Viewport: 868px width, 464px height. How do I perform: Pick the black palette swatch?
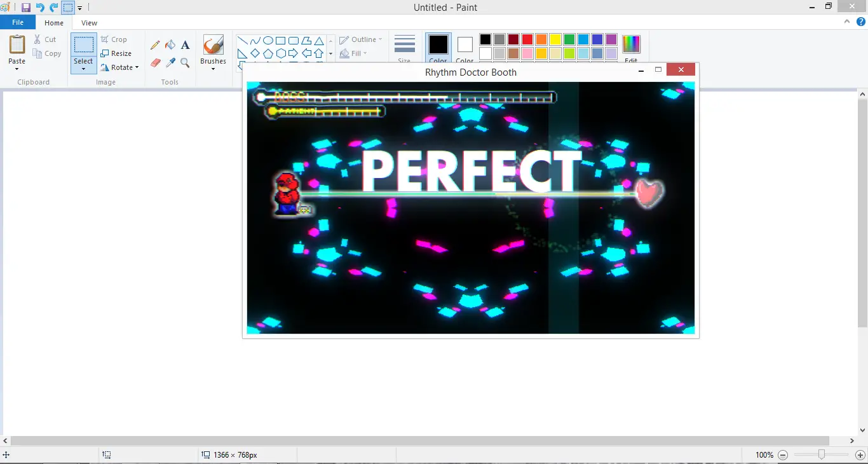click(485, 39)
